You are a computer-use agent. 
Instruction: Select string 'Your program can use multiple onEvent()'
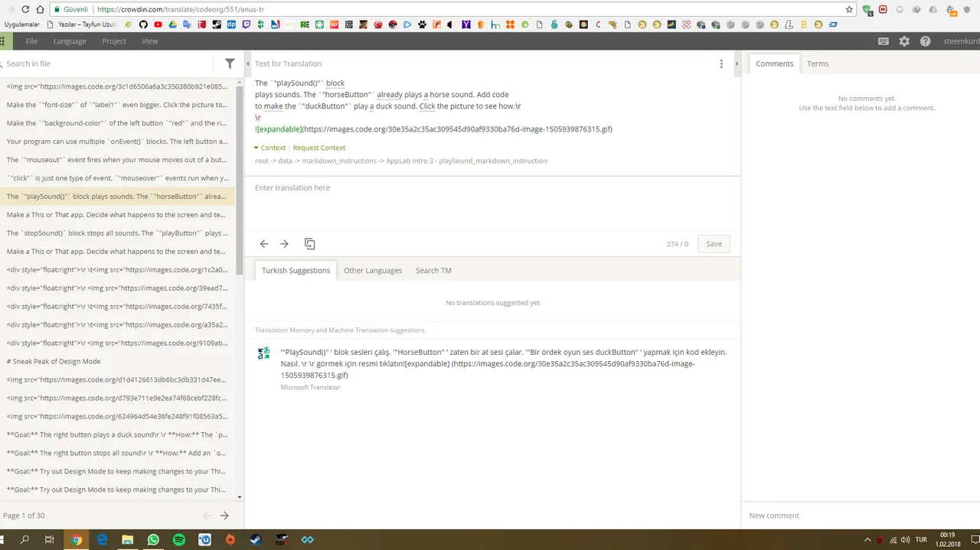click(117, 142)
